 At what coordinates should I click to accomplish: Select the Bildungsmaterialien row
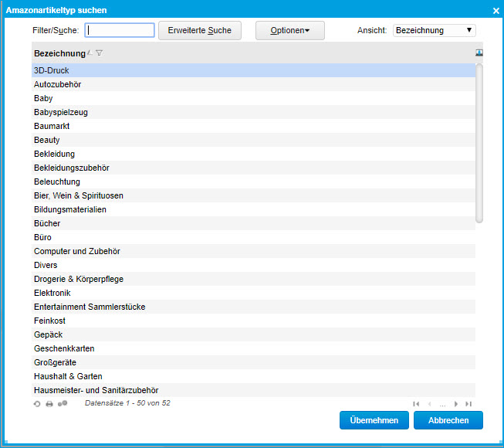click(253, 209)
